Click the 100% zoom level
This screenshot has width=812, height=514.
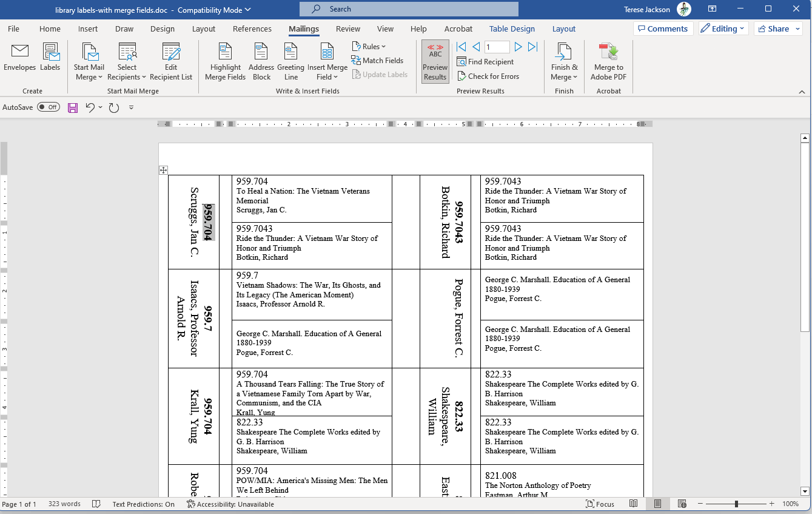790,504
